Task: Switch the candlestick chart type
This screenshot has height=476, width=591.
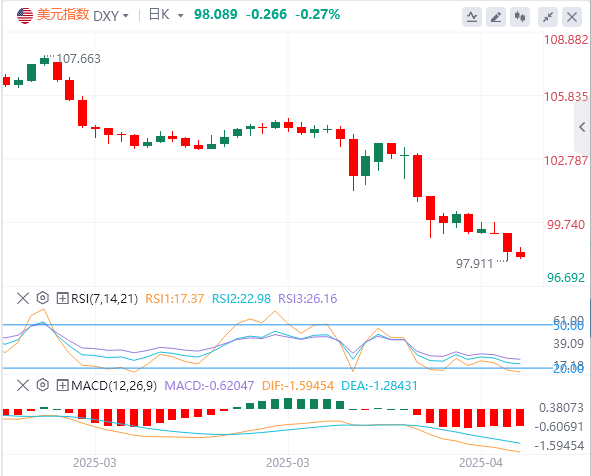Action: (x=520, y=17)
